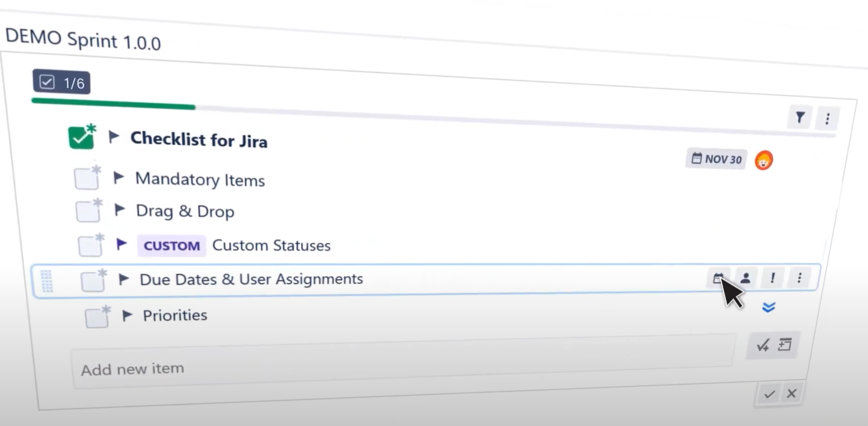Cancel with the X button at bottom
Screen dimensions: 868x426
(x=791, y=393)
